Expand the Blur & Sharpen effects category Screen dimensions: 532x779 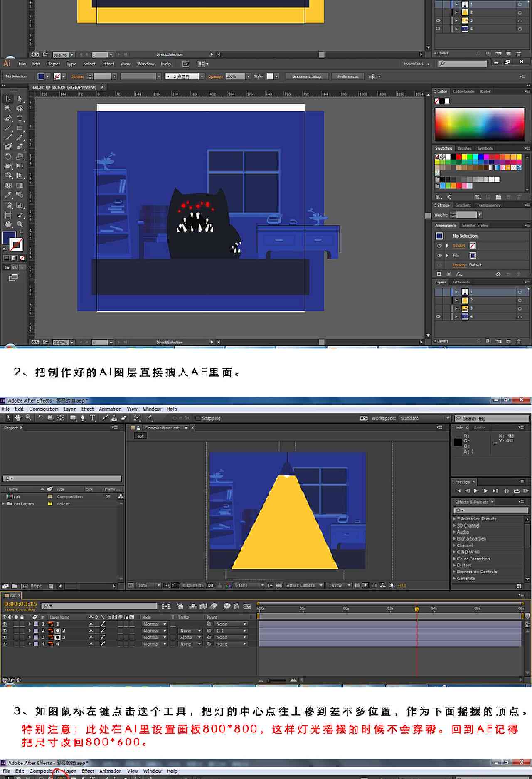[x=454, y=539]
